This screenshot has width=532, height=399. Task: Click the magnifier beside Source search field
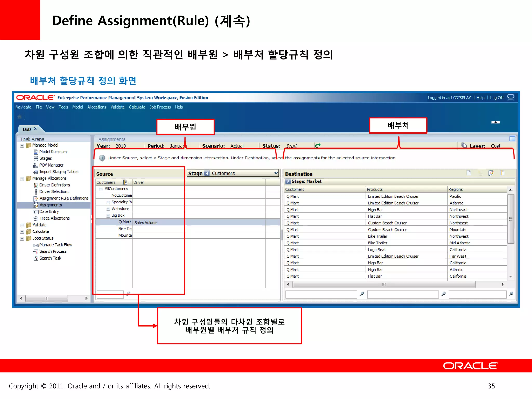pos(128,294)
